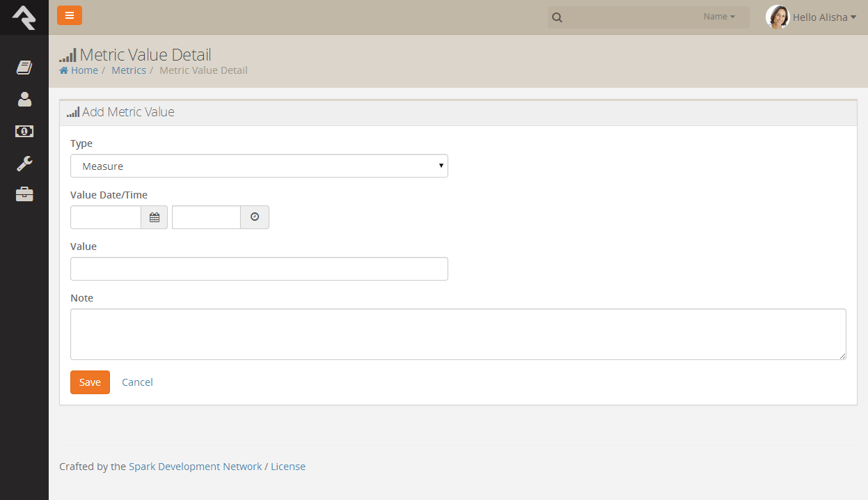The width and height of the screenshot is (868, 500).
Task: Save the metric value
Action: point(90,382)
